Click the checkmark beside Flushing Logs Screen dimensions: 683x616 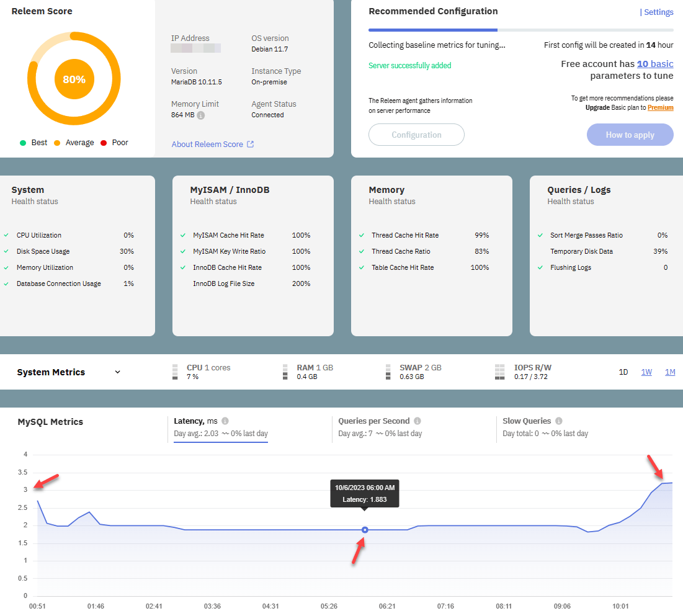[x=540, y=267]
